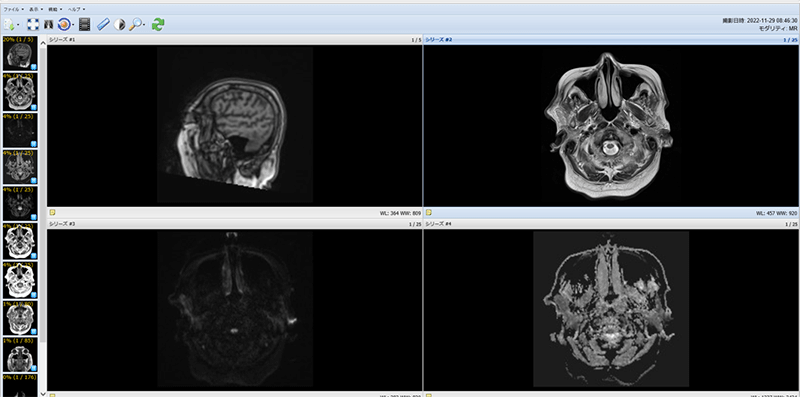
Task: Click the yellow note icon under series #1
Action: [x=52, y=213]
